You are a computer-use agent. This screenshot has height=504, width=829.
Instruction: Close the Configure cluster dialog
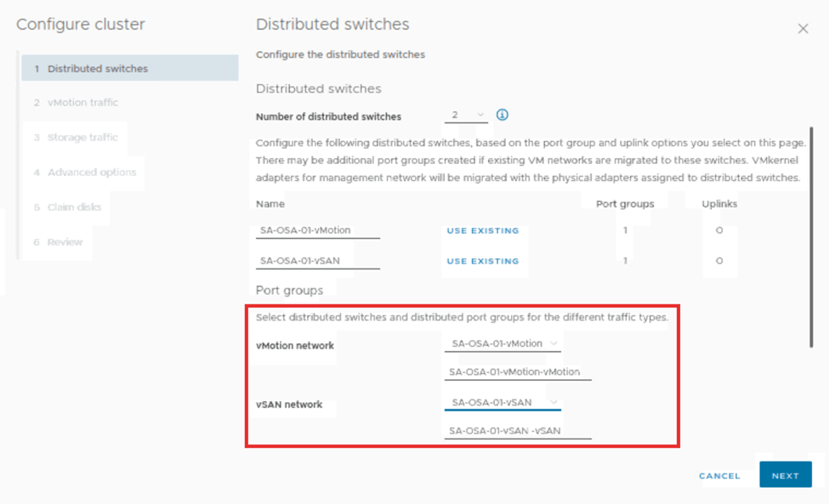(803, 29)
